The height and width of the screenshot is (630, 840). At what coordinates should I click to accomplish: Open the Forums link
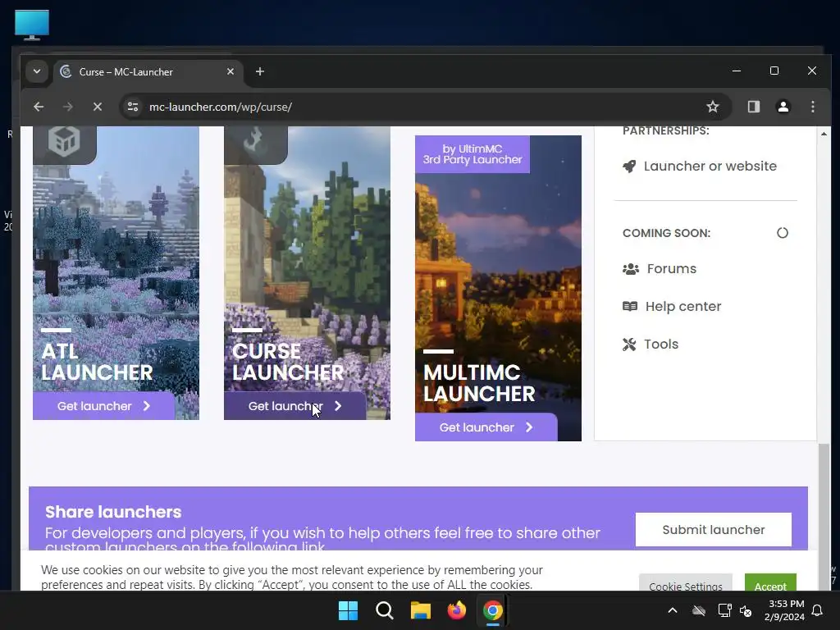[672, 268]
